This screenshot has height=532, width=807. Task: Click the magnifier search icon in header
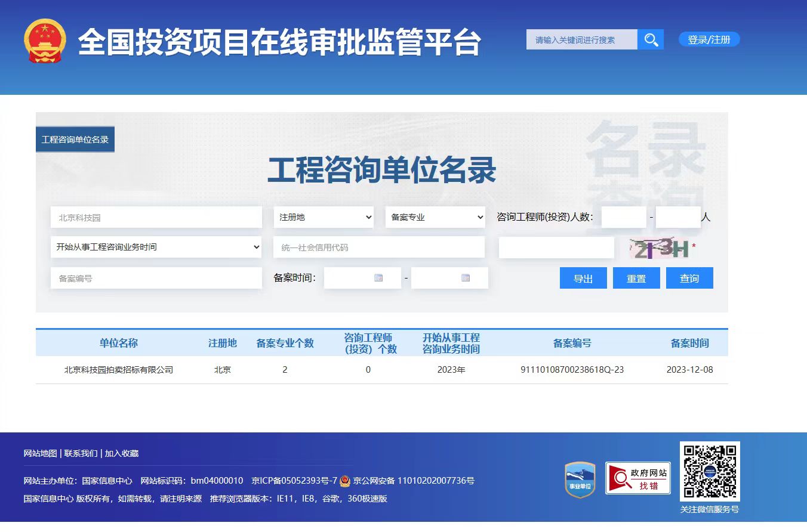pos(651,40)
